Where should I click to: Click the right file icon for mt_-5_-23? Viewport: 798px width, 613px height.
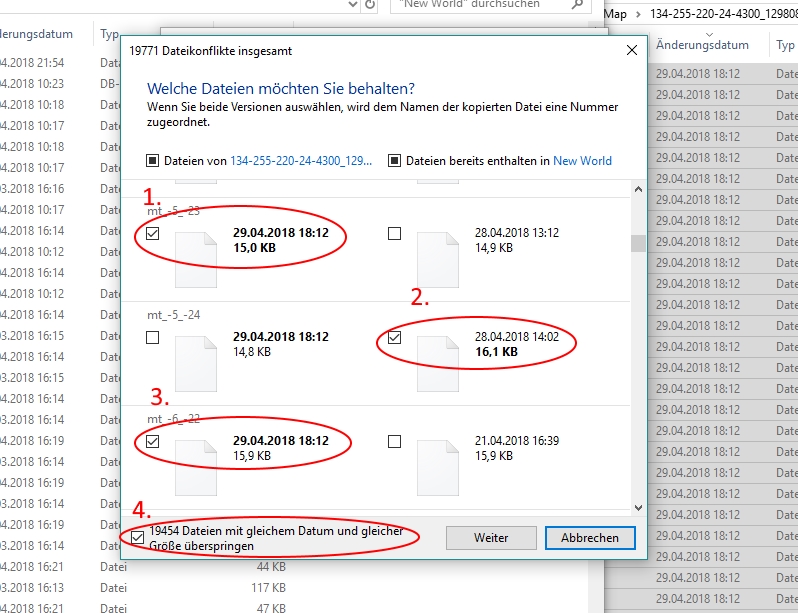[x=437, y=258]
